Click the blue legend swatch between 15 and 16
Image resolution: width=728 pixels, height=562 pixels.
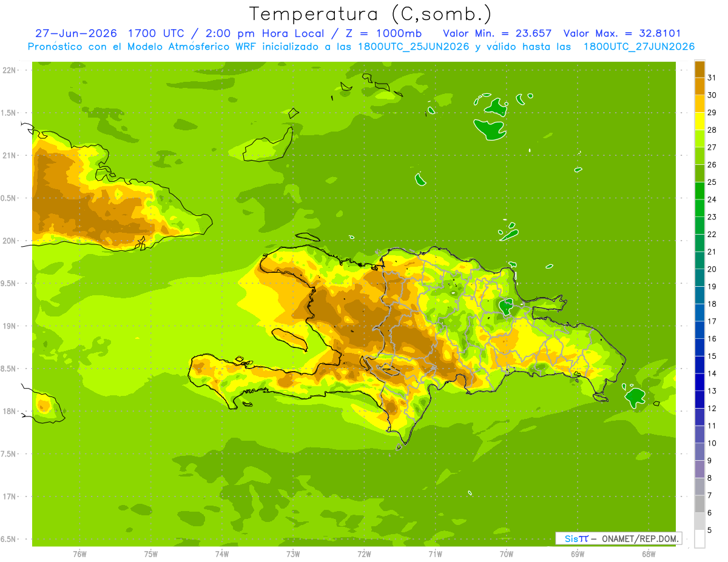[699, 347]
